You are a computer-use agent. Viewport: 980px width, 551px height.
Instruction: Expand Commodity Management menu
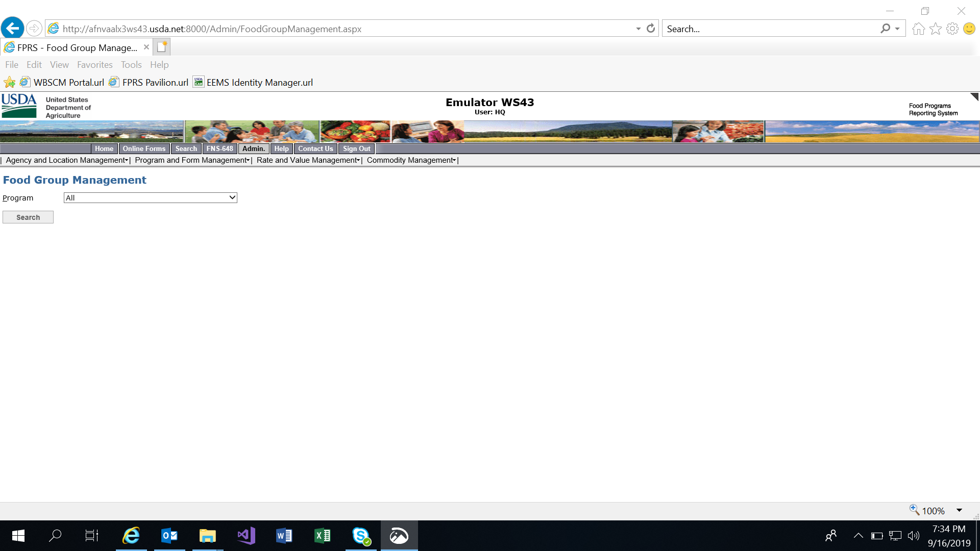pyautogui.click(x=411, y=160)
